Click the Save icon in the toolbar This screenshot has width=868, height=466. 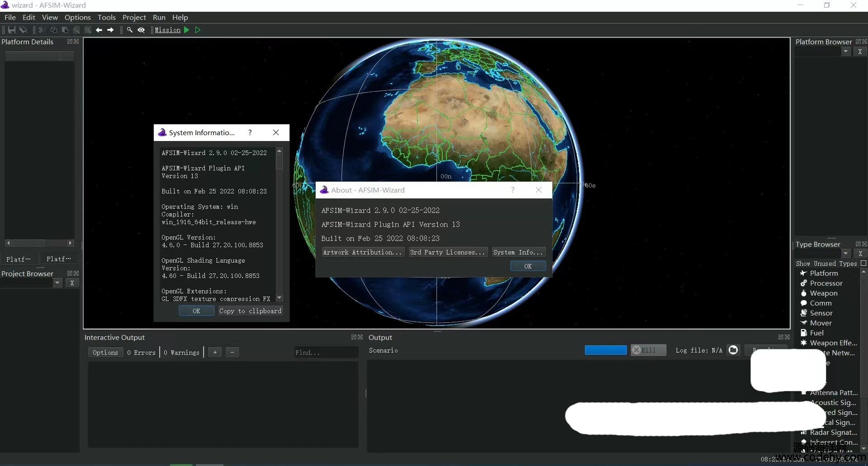tap(12, 30)
